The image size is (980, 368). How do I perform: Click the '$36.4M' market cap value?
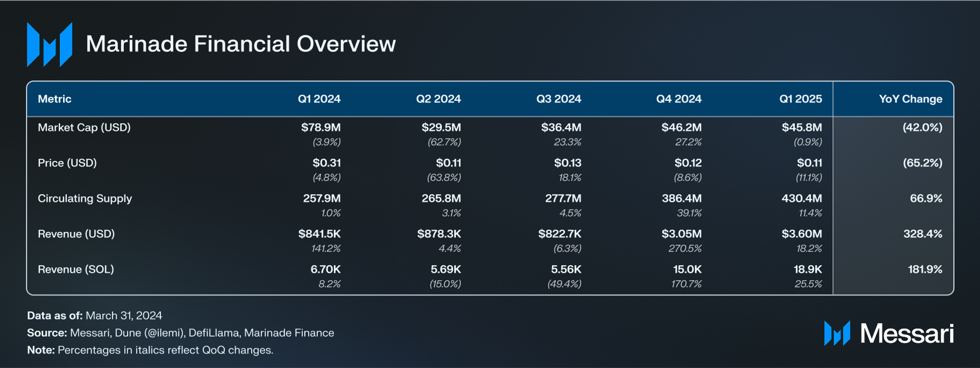pyautogui.click(x=561, y=127)
